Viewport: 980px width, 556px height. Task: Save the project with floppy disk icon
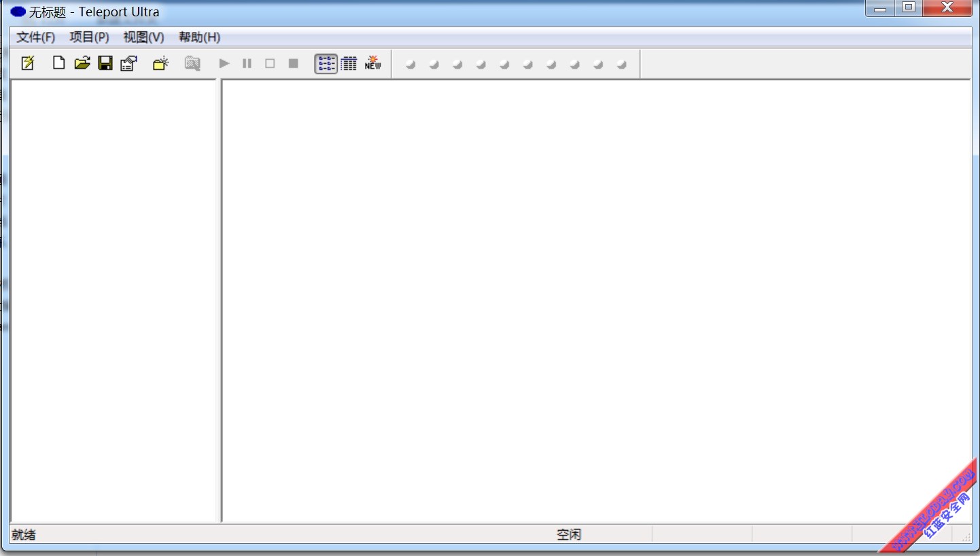105,63
